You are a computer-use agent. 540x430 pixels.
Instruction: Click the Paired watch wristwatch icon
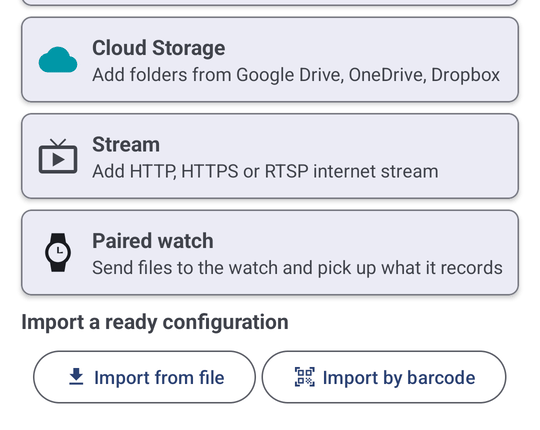click(58, 253)
